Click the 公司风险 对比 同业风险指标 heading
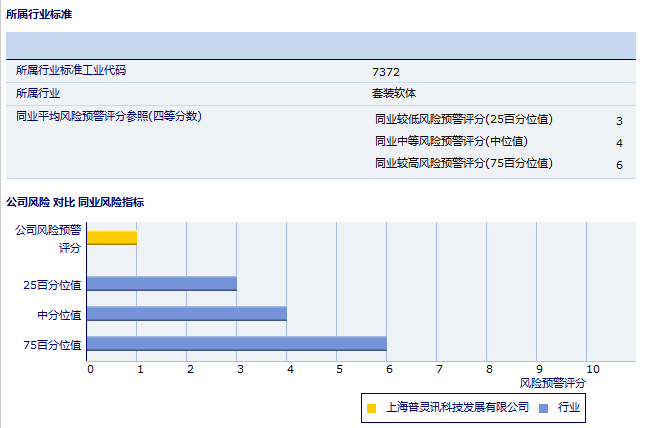The height and width of the screenshot is (428, 648). coord(75,202)
